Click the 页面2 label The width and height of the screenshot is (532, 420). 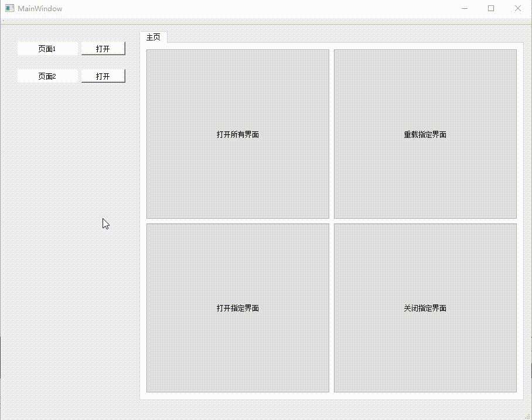tap(47, 76)
